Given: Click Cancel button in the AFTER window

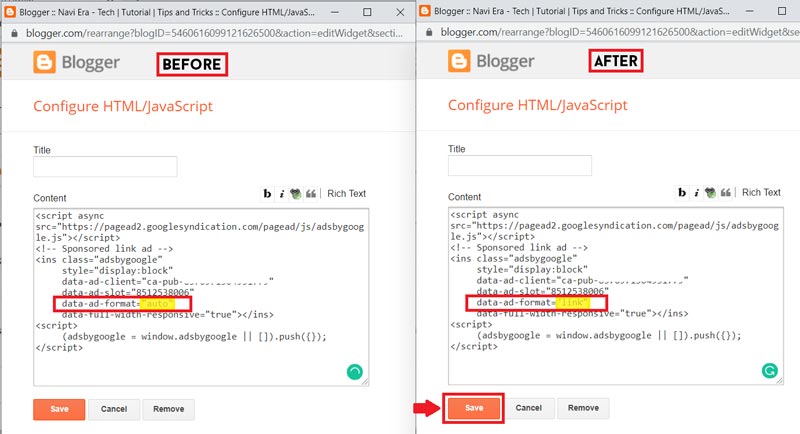Looking at the screenshot, I should (529, 408).
